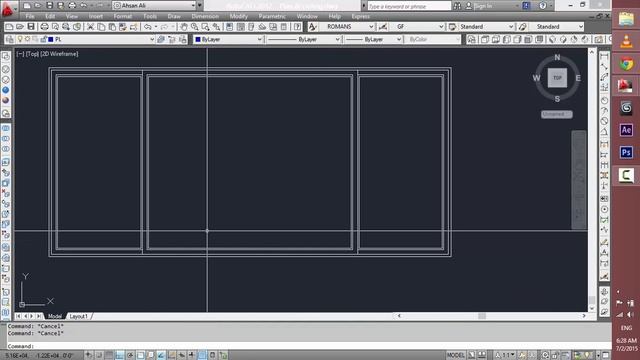This screenshot has height=360, width=640.
Task: Open the Tool Palettes window icon
Action: point(251,27)
